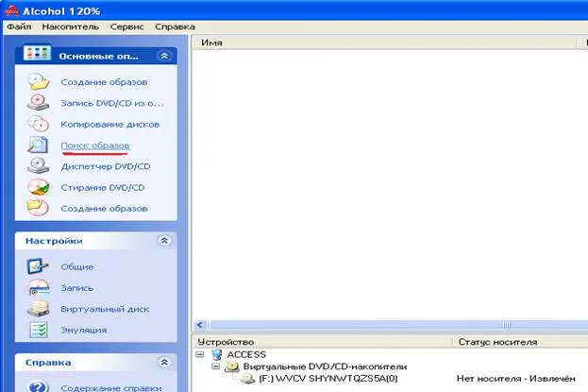Click the Имя column header
Viewport: 588px width, 392px height.
[x=384, y=43]
